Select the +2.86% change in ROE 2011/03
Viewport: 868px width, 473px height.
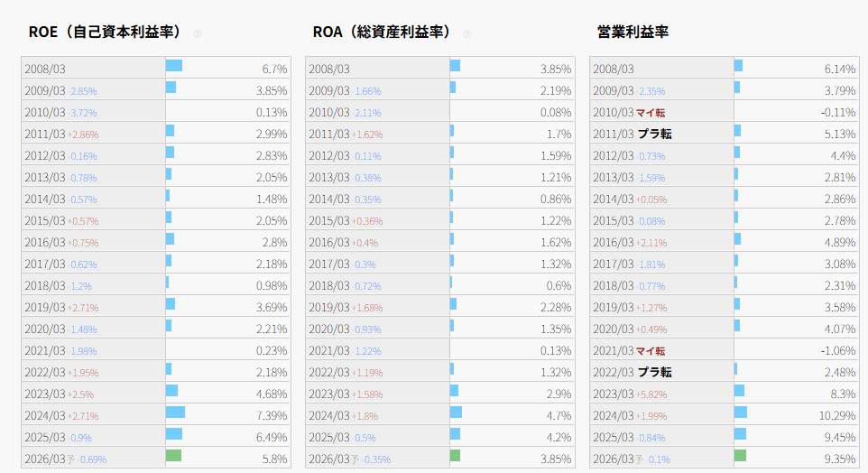click(83, 134)
